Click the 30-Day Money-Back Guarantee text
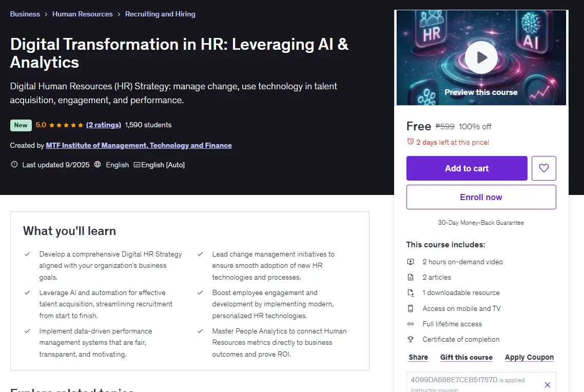The width and height of the screenshot is (584, 392). 481,222
